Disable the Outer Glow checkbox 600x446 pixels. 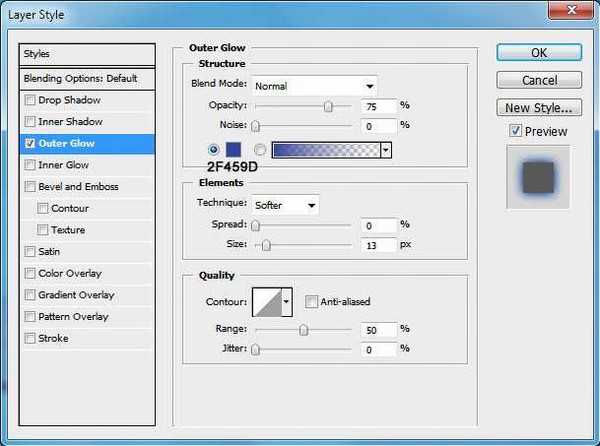pyautogui.click(x=30, y=143)
